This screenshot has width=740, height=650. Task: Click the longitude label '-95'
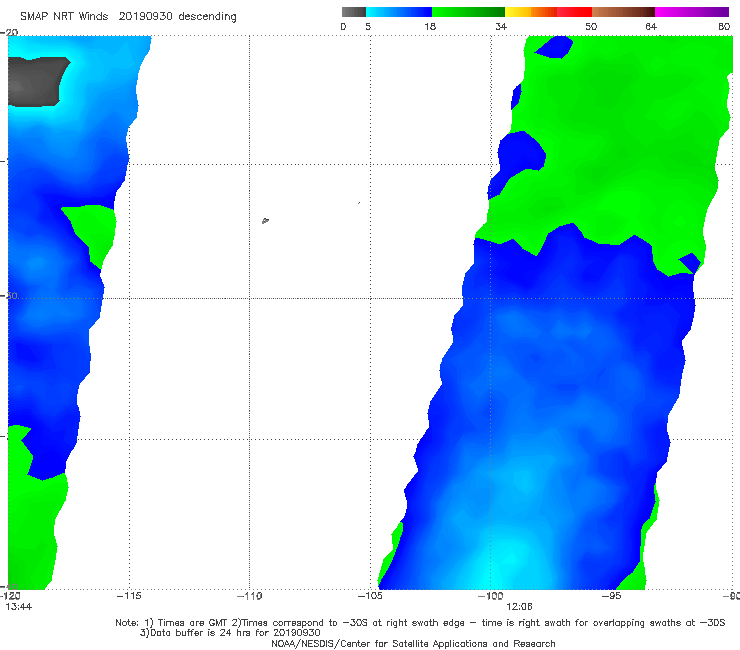[x=612, y=596]
